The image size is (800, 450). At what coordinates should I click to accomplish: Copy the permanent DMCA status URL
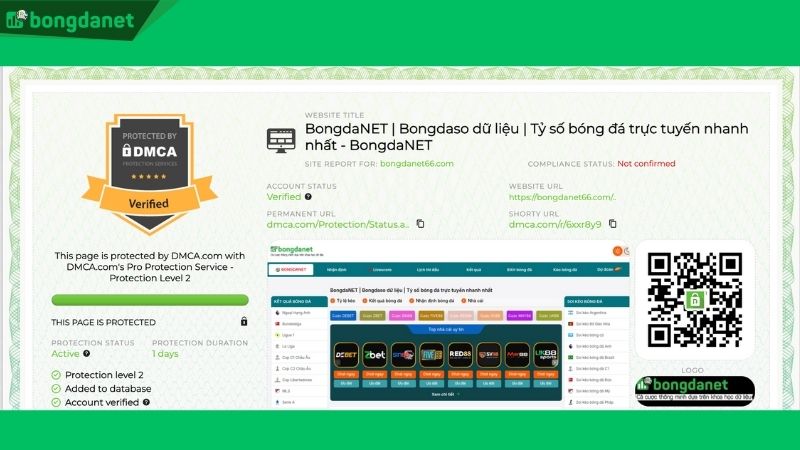click(x=420, y=224)
